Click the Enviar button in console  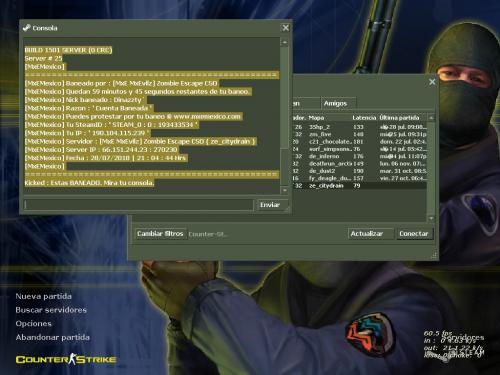(270, 205)
